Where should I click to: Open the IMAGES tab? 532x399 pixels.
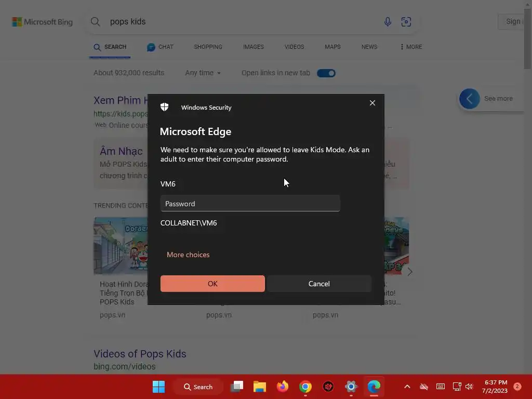pos(253,47)
